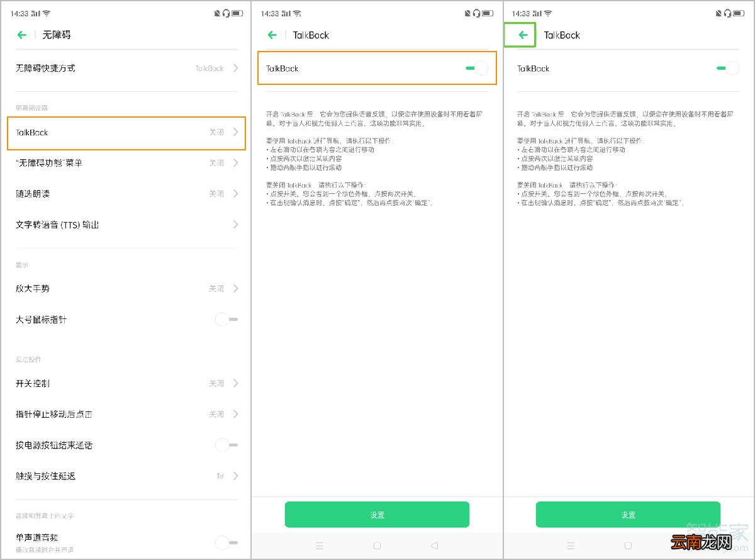Select 放大手势 entry
This screenshot has height=560, width=755.
pos(126,288)
